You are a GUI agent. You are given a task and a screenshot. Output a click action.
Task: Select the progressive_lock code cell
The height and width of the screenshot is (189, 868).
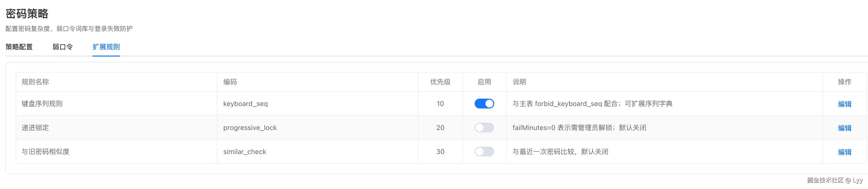click(318, 128)
